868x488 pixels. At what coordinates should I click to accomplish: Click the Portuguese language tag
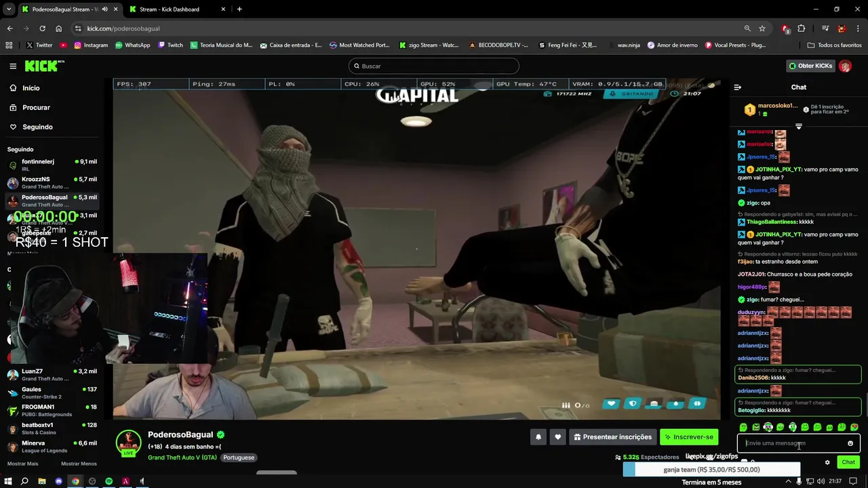click(239, 457)
